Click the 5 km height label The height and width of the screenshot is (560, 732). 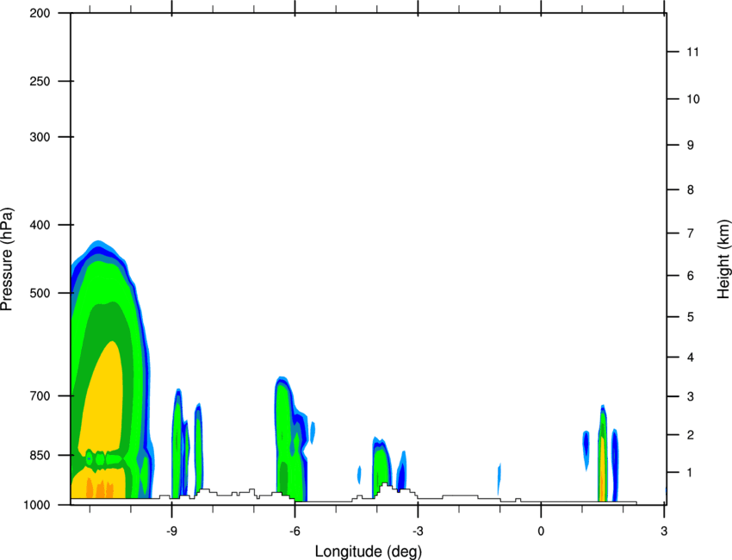coord(690,317)
